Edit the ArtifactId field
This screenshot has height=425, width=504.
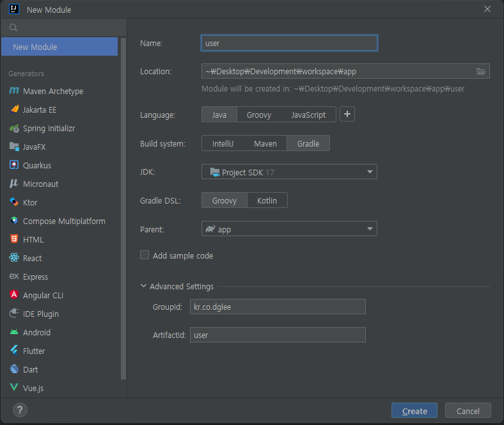pos(278,335)
